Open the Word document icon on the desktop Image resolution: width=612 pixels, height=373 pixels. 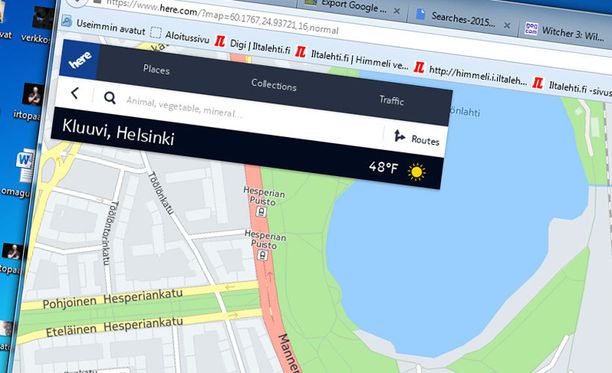click(x=25, y=165)
